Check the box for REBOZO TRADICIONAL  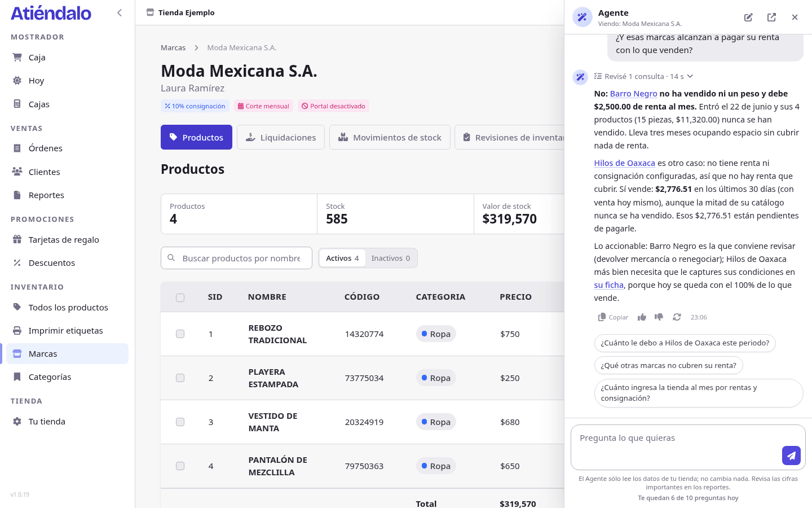180,334
